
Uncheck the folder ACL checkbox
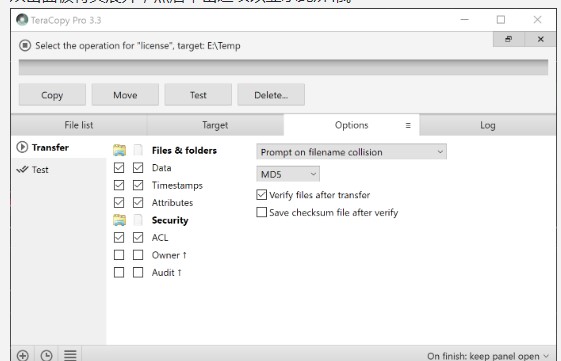[x=119, y=238]
